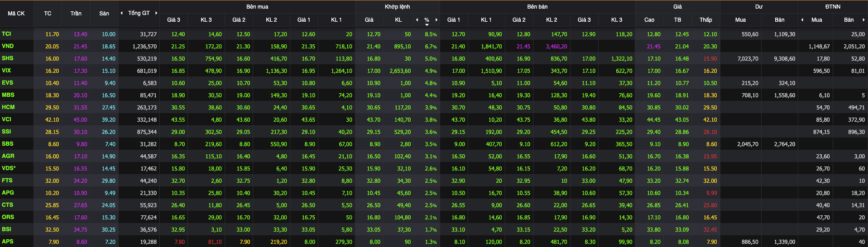
Task: Click the Dư Bán column header
Action: [x=780, y=20]
